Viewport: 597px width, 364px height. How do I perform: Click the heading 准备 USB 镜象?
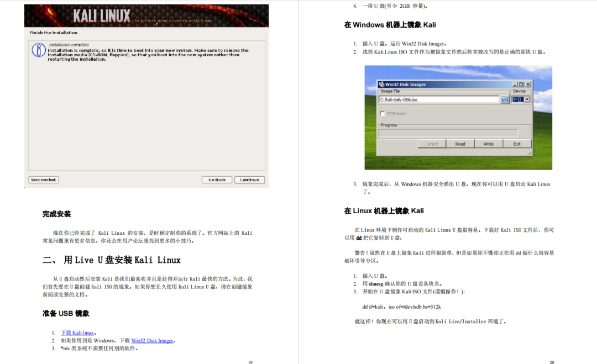pos(66,313)
